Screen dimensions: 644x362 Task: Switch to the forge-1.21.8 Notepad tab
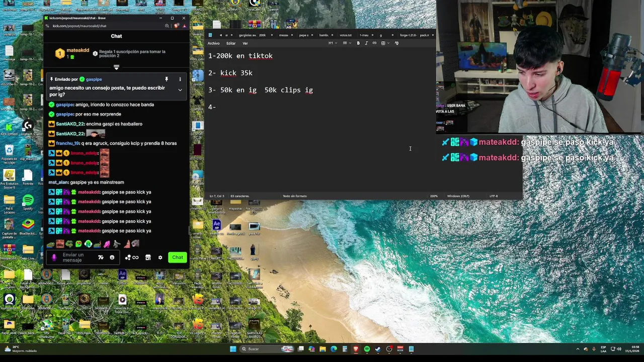(408, 35)
